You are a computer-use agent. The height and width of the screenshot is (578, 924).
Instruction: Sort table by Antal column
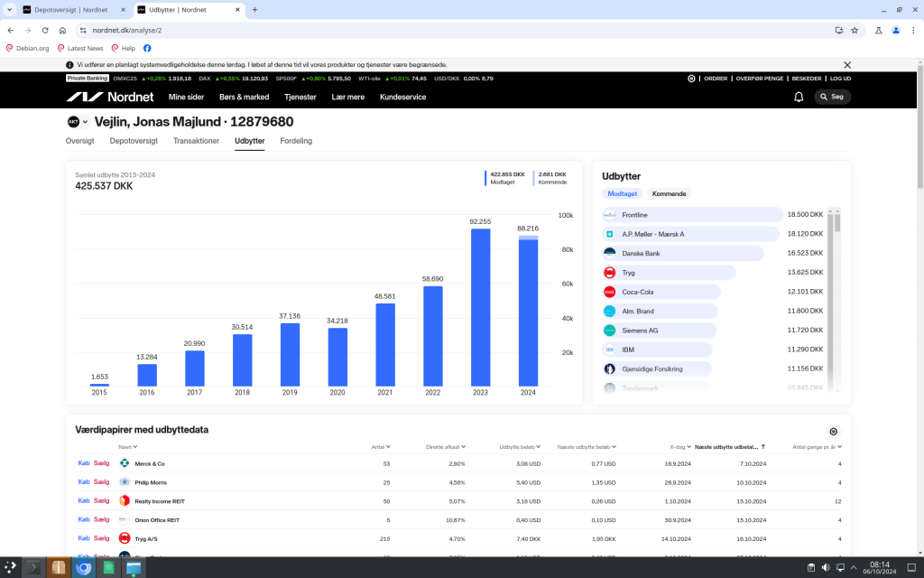[x=380, y=446]
